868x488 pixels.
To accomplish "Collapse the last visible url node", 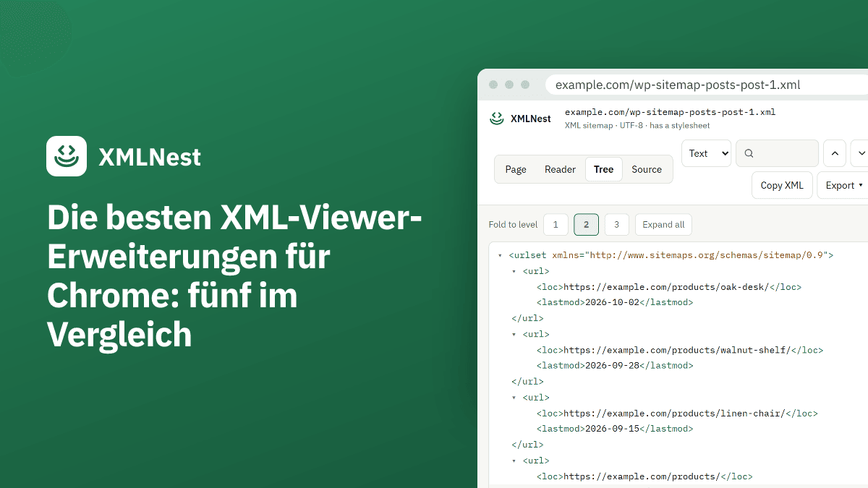I will tap(514, 461).
